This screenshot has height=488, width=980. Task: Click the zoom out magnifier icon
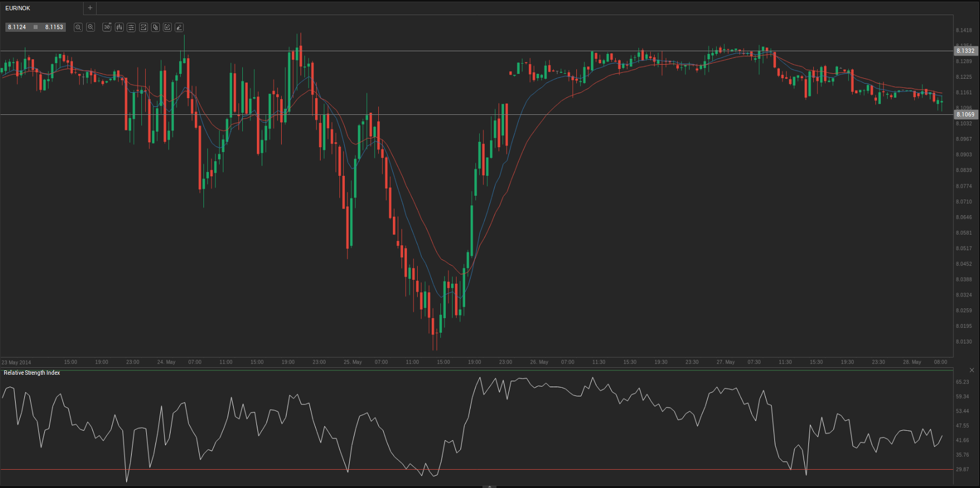click(x=78, y=27)
